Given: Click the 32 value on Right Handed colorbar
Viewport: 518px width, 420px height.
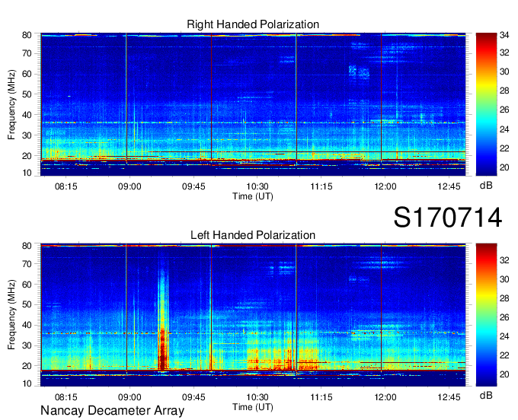Looking at the screenshot, I should pos(504,52).
